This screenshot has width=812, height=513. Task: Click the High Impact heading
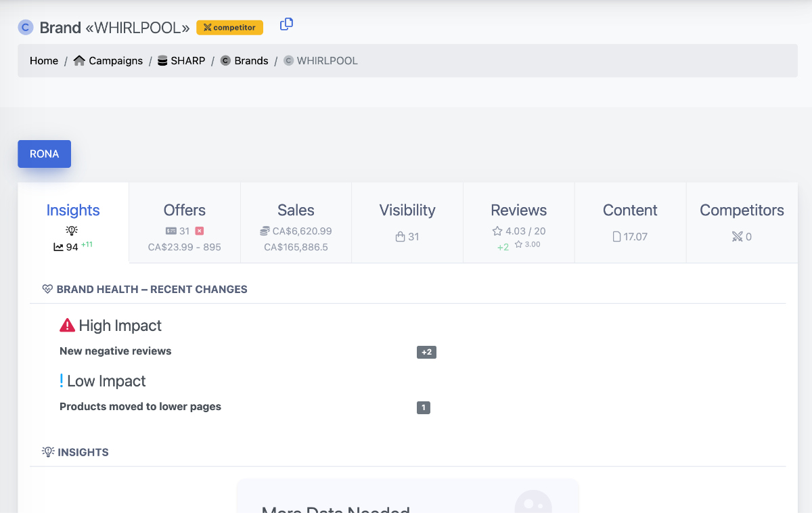[120, 326]
